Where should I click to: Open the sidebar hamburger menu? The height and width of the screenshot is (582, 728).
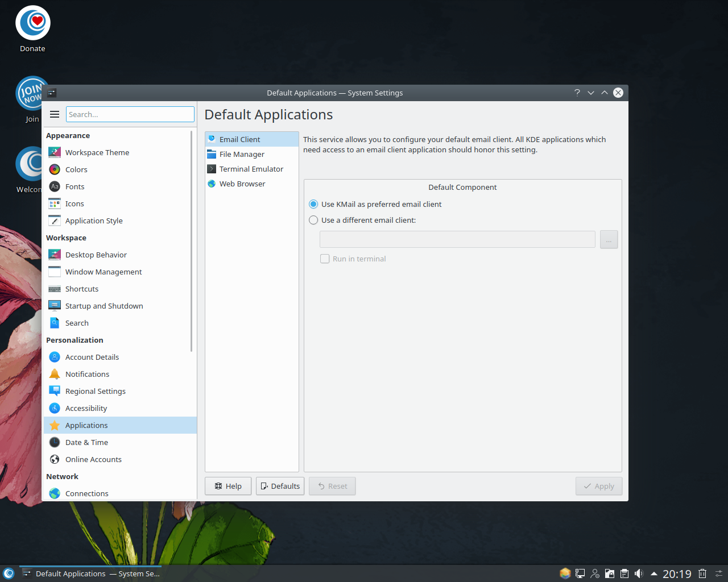coord(55,114)
